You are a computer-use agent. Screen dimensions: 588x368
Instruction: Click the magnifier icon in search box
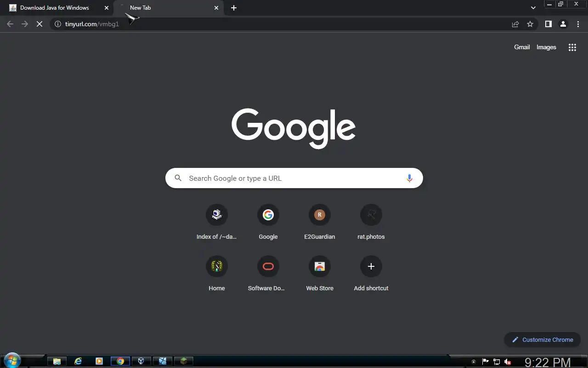[x=178, y=178]
